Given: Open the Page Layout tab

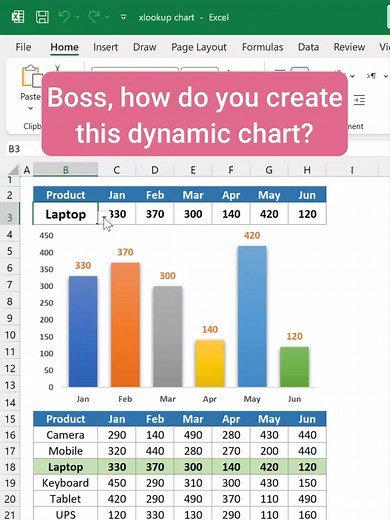Looking at the screenshot, I should coord(199,47).
